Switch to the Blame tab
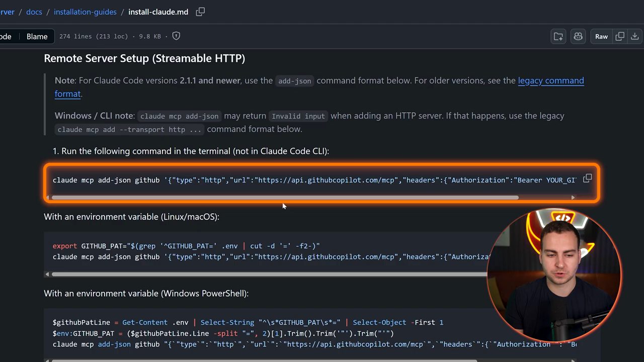Viewport: 644px width, 362px height. [37, 36]
